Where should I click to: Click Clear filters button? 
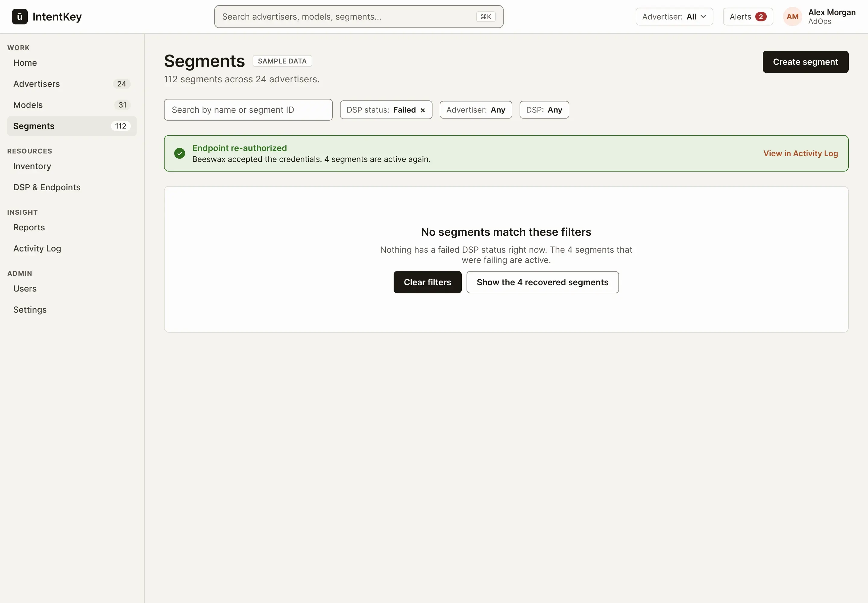click(427, 282)
